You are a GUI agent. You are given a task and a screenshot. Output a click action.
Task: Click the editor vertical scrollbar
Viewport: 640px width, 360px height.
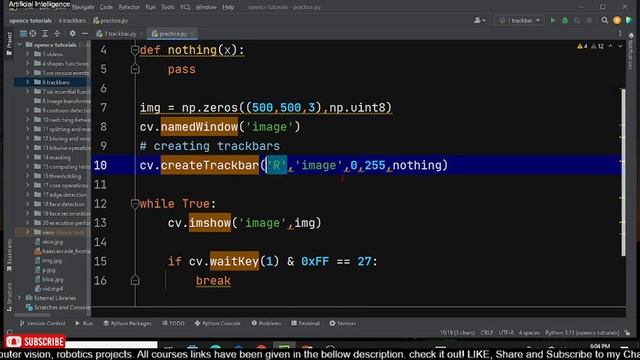[x=623, y=172]
